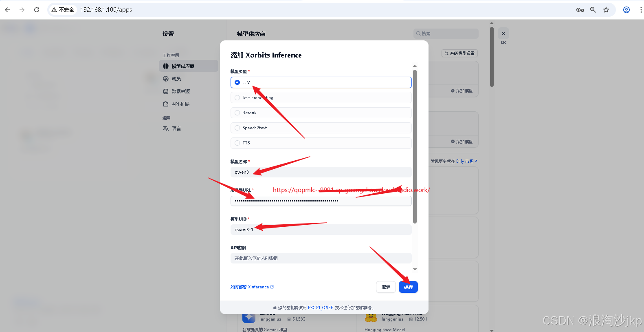Image resolution: width=644 pixels, height=332 pixels.
Task: Click the settings page scroll up arrow
Action: coord(492,23)
